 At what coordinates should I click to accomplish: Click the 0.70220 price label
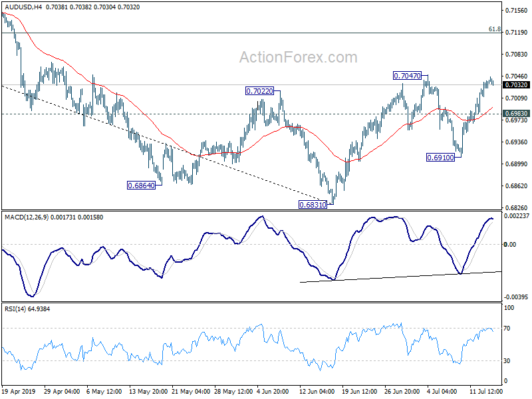pos(259,91)
